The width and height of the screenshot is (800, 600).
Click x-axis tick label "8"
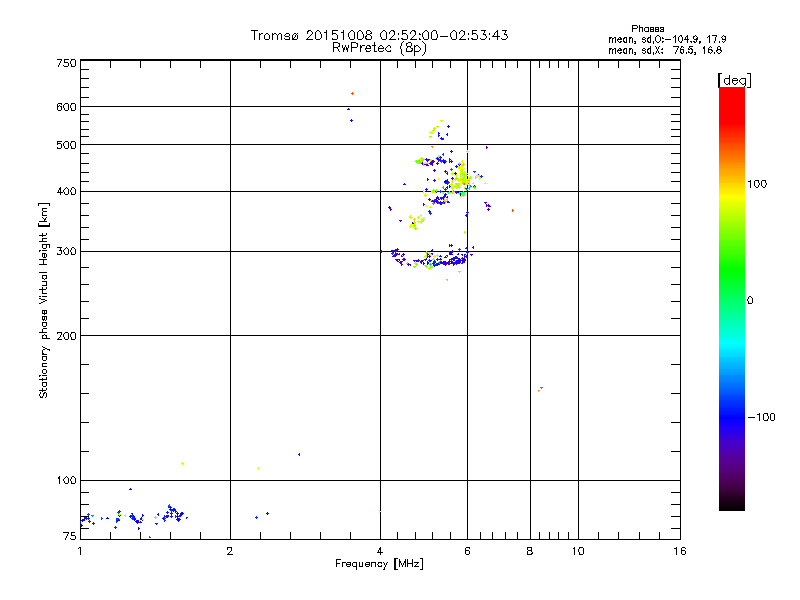(530, 551)
